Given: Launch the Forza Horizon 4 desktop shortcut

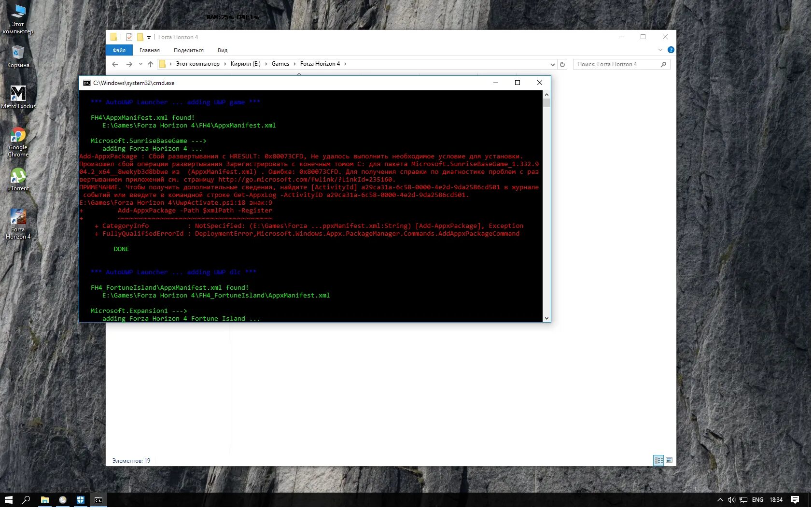Looking at the screenshot, I should (x=18, y=224).
